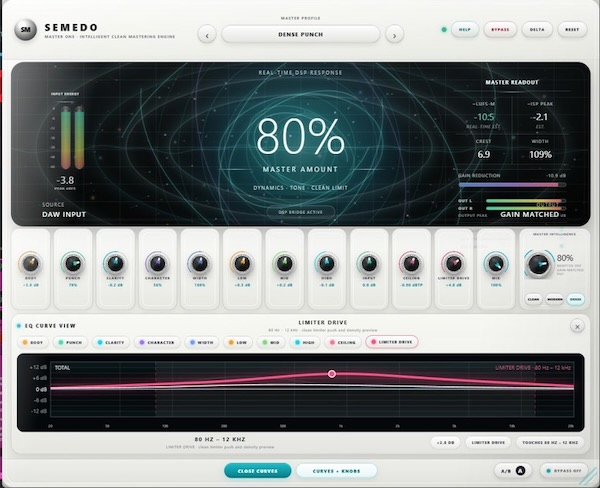Select the Punch curve chip
This screenshot has width=600, height=488.
coord(70,342)
